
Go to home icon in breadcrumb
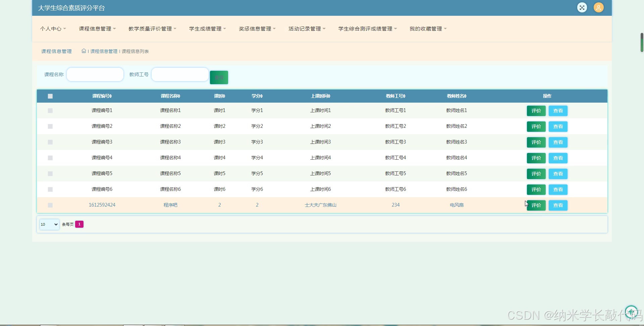pos(84,51)
